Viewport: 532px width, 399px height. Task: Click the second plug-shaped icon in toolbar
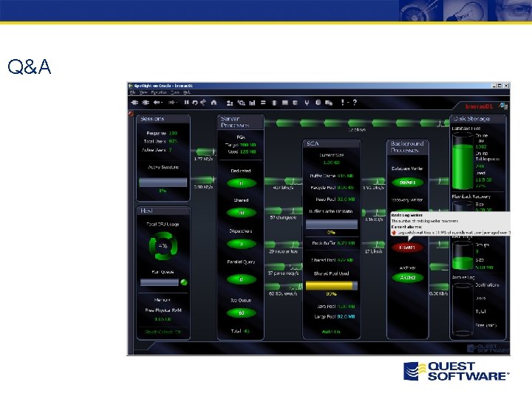(x=146, y=103)
